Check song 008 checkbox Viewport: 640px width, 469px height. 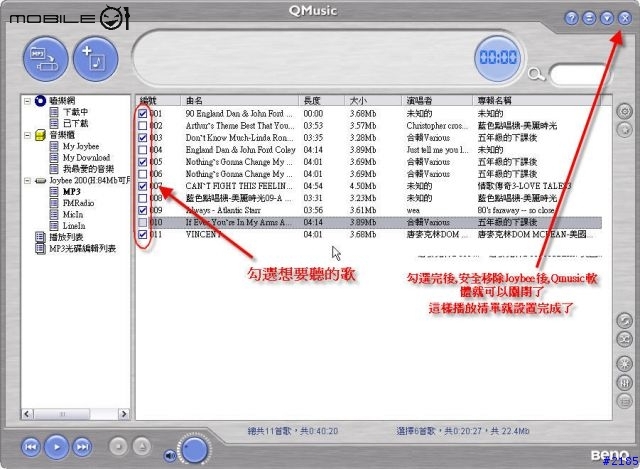click(x=142, y=198)
